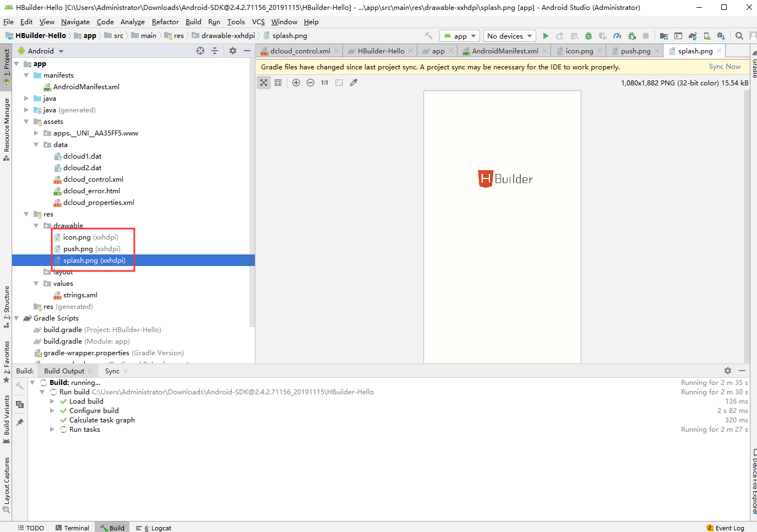Screen dimensions: 757x532
Task: Toggle the Favorites tool window
Action: [6, 362]
